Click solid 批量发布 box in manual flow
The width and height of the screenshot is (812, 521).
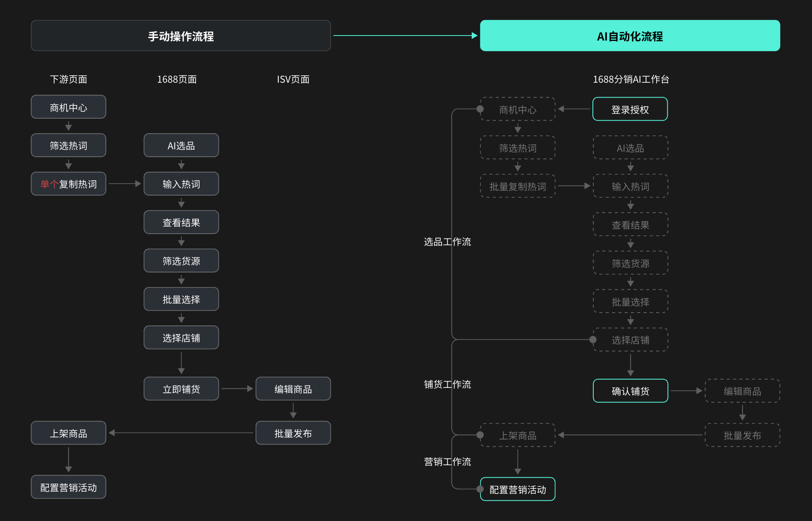[x=293, y=433]
